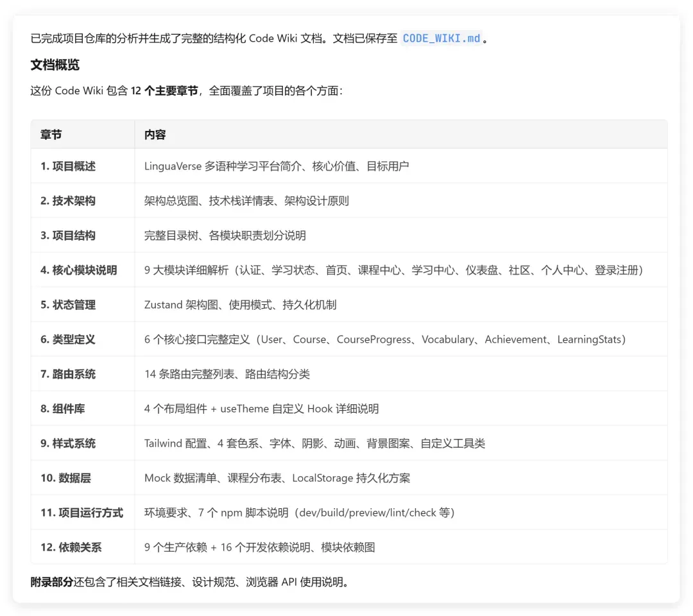Select the row title 3. 项目结构
693x616 pixels.
[x=68, y=235]
